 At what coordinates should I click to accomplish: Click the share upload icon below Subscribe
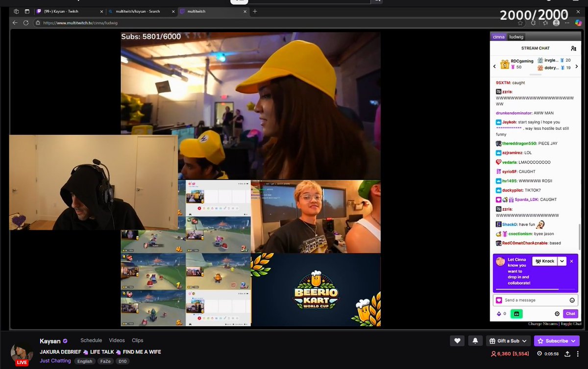pyautogui.click(x=567, y=354)
